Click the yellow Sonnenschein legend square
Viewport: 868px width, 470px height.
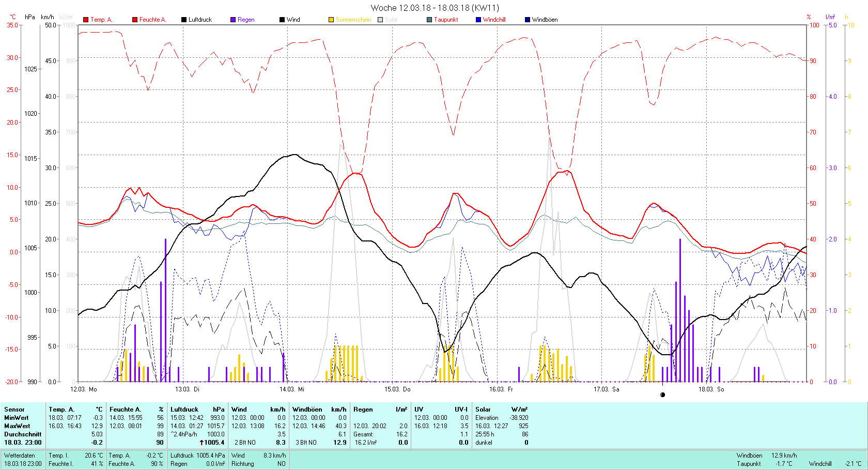331,20
